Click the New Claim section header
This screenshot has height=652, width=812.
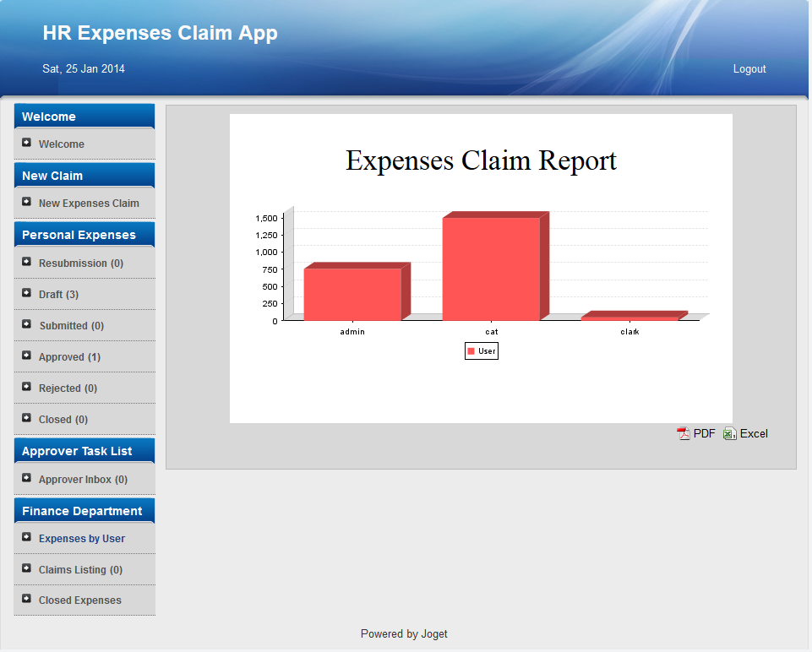tap(84, 176)
